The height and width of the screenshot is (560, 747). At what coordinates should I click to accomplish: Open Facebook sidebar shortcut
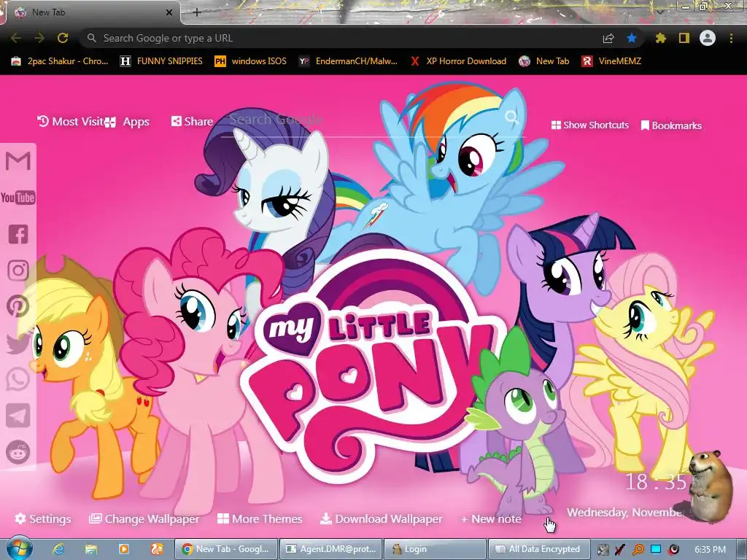click(18, 234)
